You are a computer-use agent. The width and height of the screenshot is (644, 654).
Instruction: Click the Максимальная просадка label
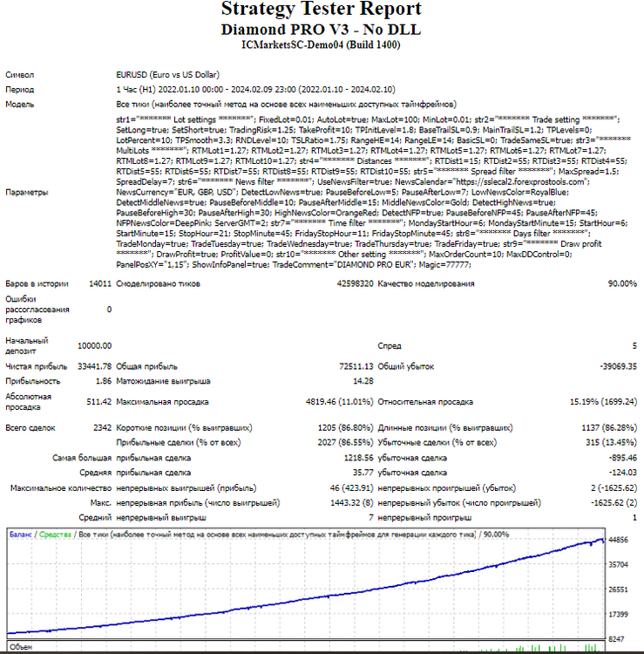pos(162,402)
